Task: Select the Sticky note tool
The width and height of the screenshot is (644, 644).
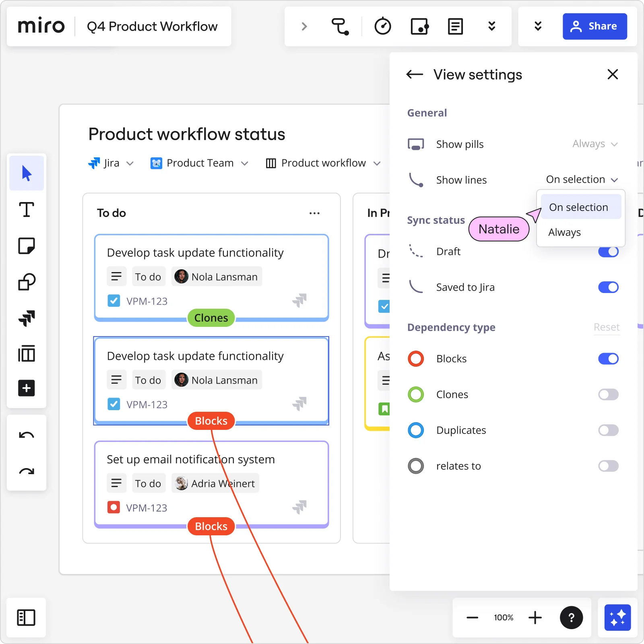Action: click(27, 246)
